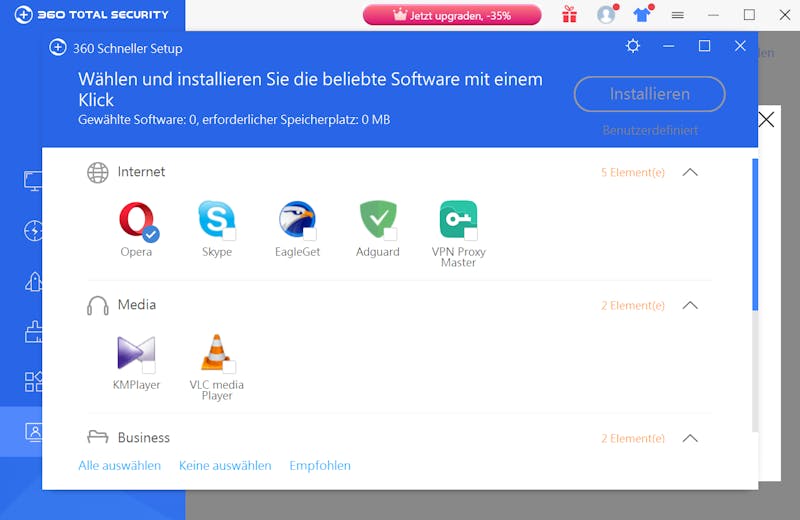Collapse the Internet category chevron
Viewport: 800px width, 520px height.
click(690, 172)
